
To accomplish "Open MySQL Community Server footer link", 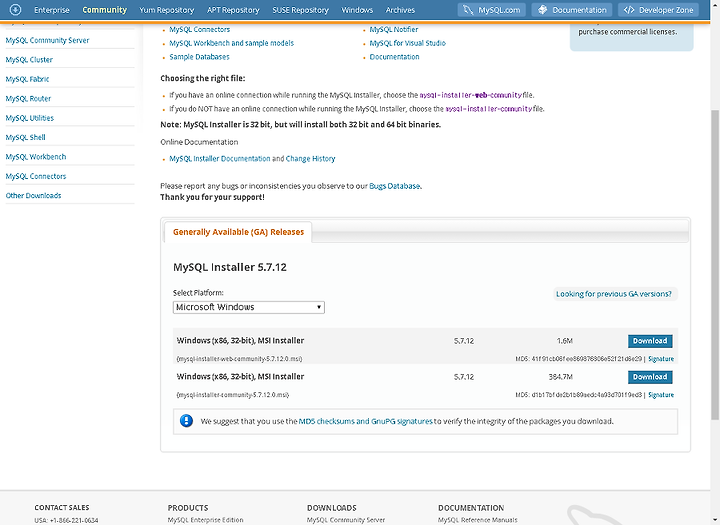I will tap(346, 520).
